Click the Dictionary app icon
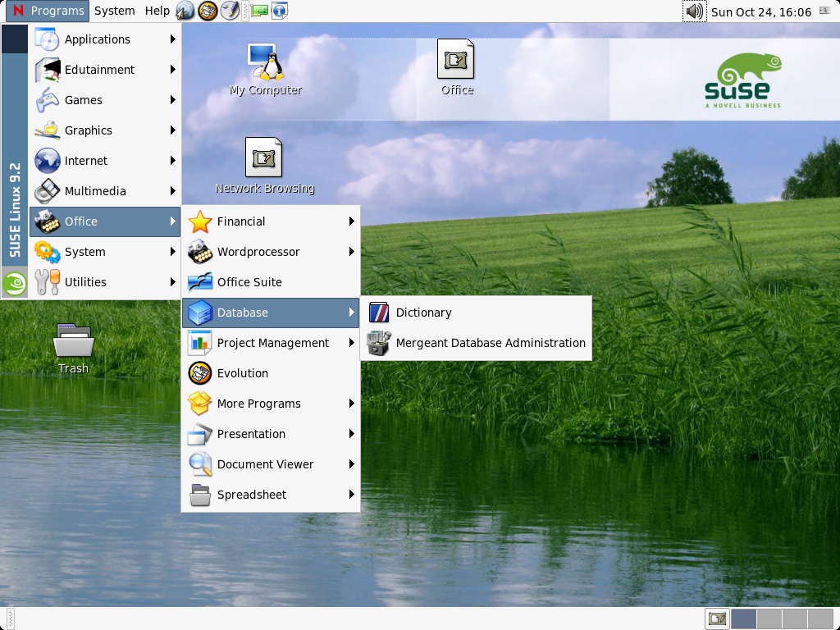This screenshot has height=630, width=840. point(379,313)
